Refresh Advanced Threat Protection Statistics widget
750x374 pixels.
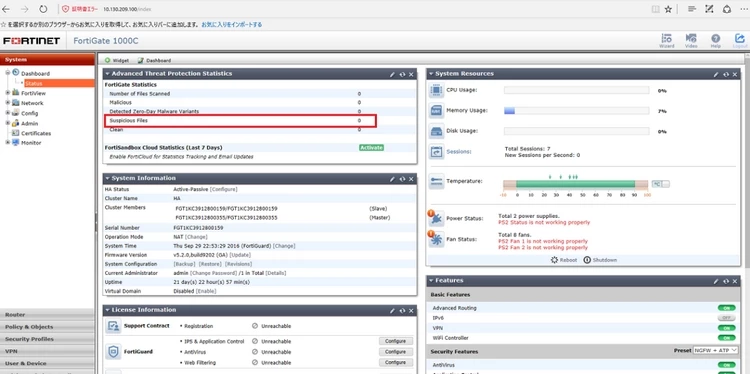[402, 74]
